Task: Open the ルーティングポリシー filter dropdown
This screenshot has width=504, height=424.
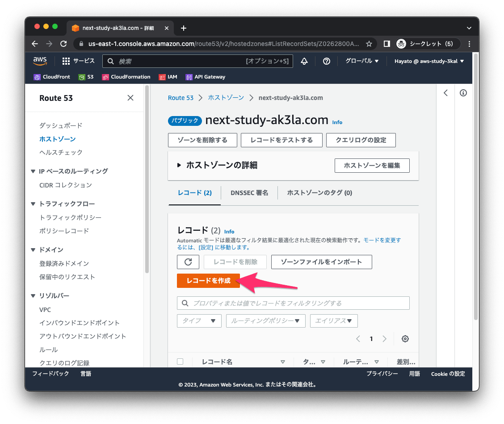Action: [x=265, y=320]
